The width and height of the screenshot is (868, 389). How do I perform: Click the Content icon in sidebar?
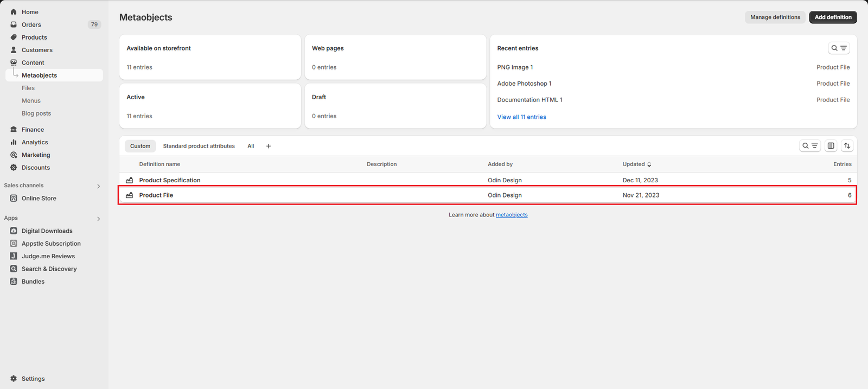(x=14, y=62)
